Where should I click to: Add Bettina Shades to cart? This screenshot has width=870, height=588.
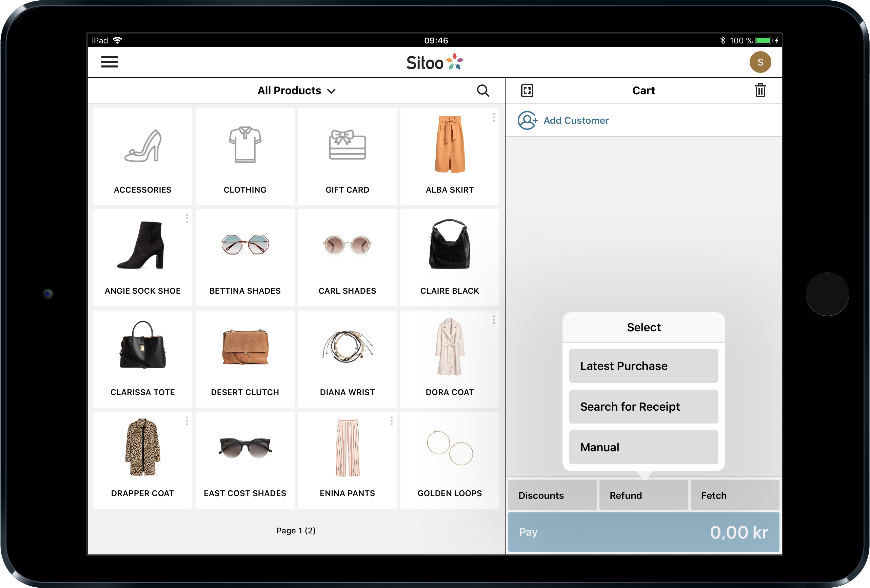[245, 258]
